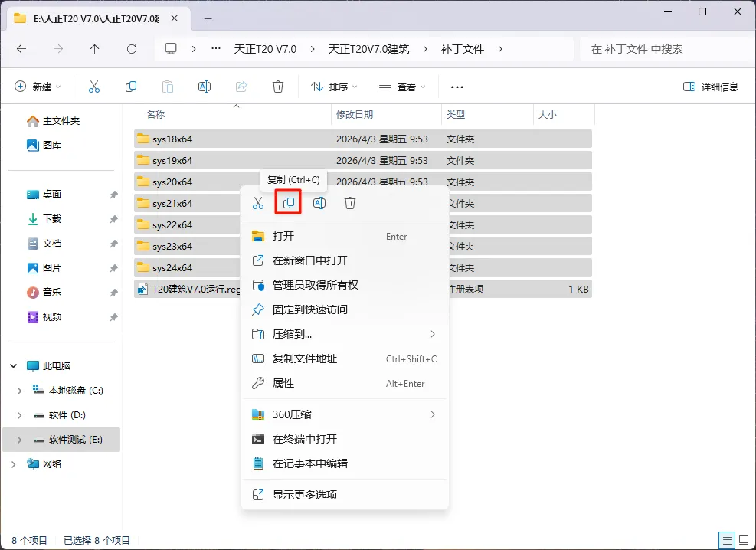Screen dimensions: 756x550
Task: Switch to details list view icon
Action: 727,541
